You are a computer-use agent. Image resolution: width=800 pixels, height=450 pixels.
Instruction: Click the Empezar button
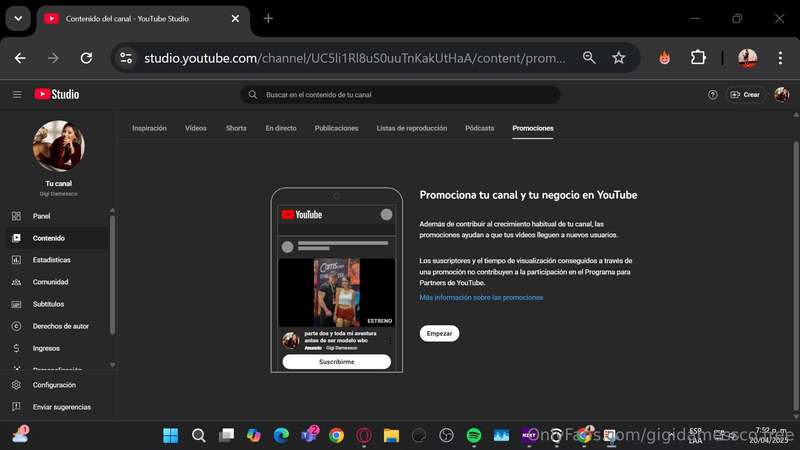pos(439,333)
